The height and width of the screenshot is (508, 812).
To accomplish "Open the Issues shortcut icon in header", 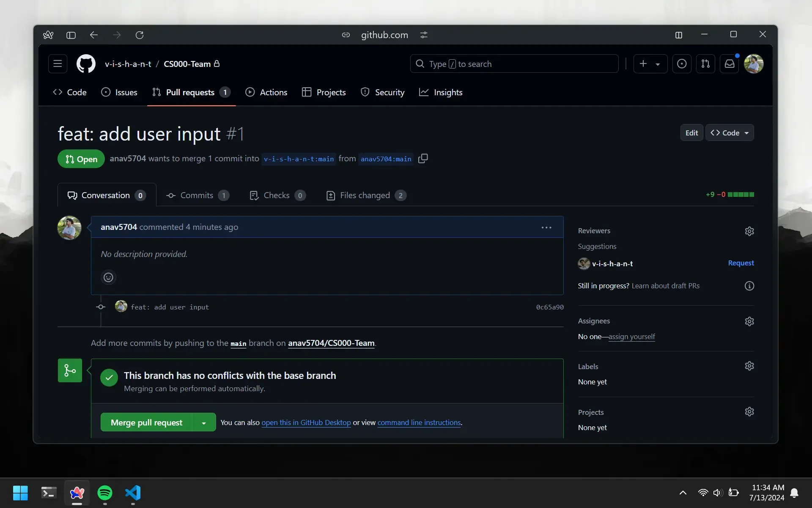I will pos(682,63).
